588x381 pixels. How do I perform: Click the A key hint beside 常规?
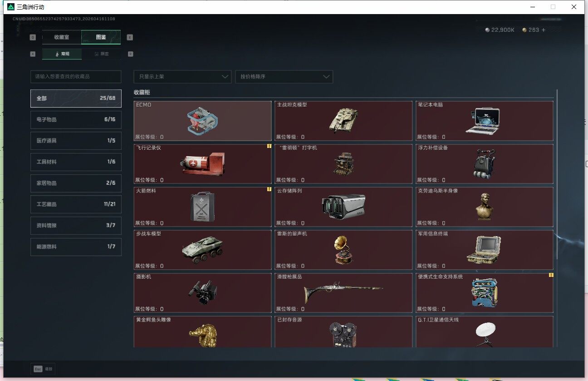click(x=33, y=54)
